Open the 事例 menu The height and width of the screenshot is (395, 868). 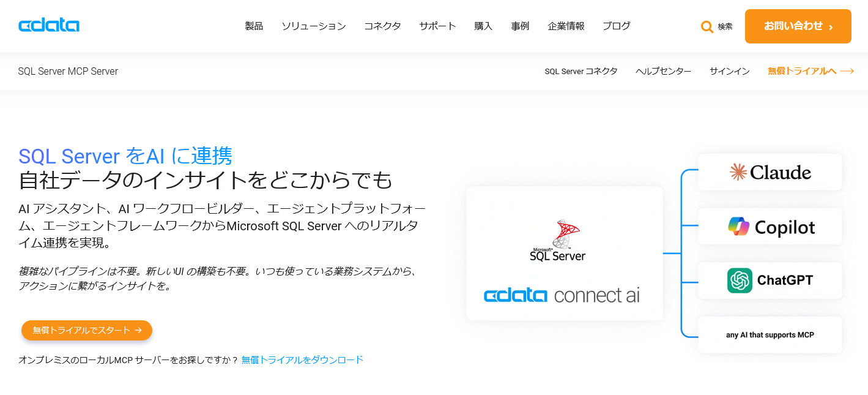(x=520, y=26)
